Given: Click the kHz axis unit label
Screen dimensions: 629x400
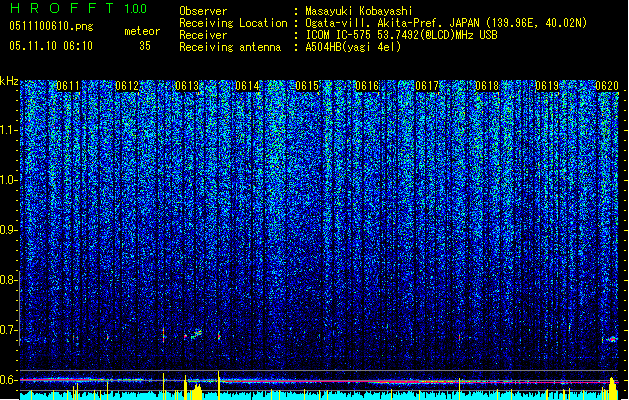Looking at the screenshot, I should (x=9, y=81).
